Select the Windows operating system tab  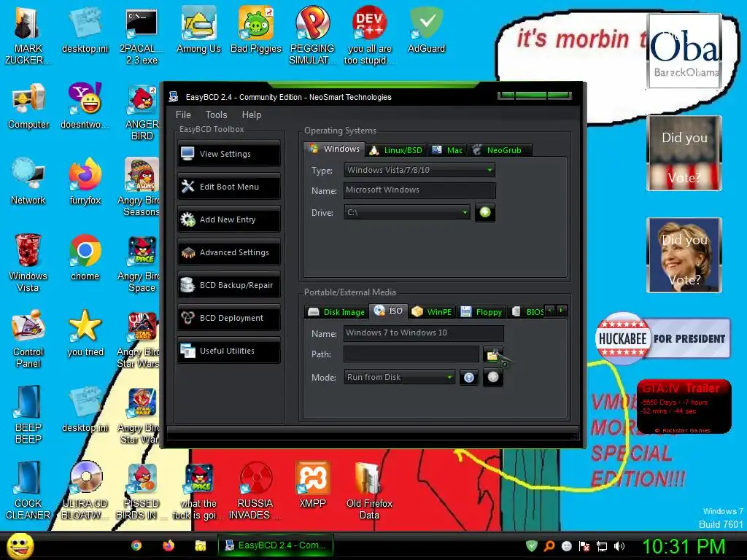click(x=334, y=149)
